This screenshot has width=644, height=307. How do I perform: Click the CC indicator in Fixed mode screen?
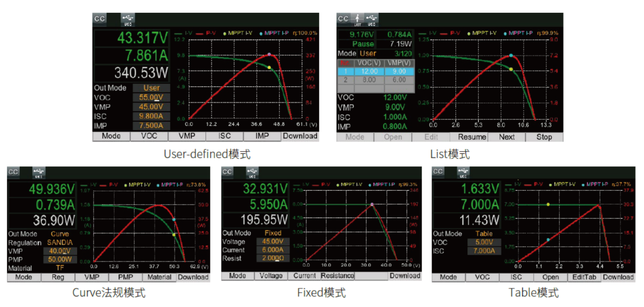click(227, 172)
